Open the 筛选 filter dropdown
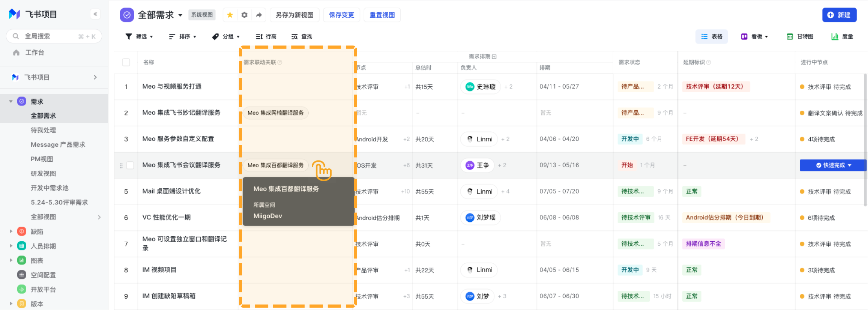This screenshot has width=868, height=310. click(x=139, y=36)
